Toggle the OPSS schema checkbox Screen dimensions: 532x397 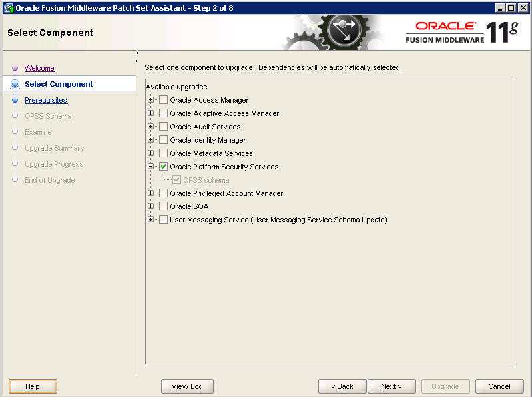point(176,180)
